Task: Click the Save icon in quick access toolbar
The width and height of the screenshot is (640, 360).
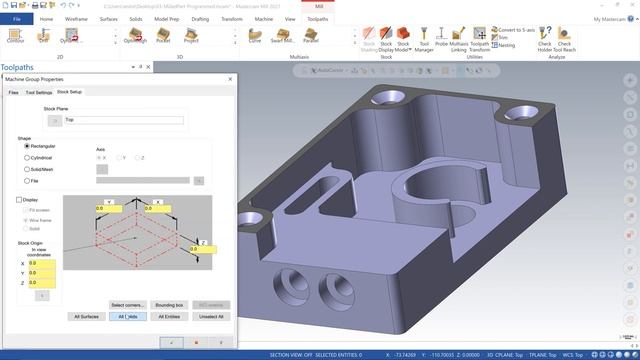Action: pyautogui.click(x=13, y=5)
